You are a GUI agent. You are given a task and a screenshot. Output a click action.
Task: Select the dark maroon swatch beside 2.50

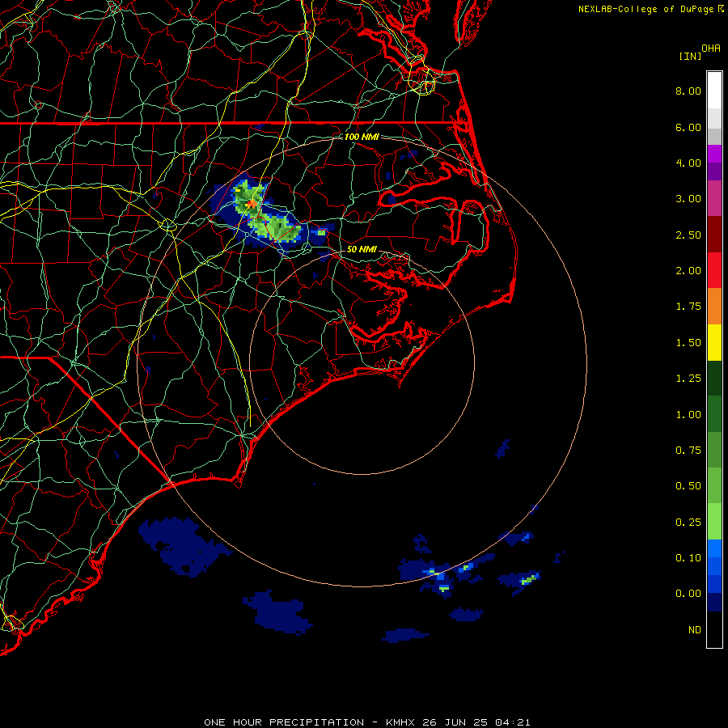coord(714,235)
